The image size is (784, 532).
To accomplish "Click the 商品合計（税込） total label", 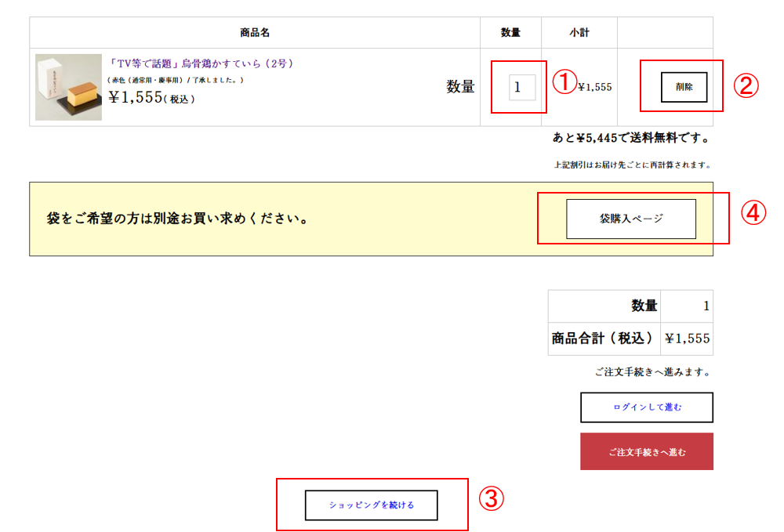I will pos(603,338).
